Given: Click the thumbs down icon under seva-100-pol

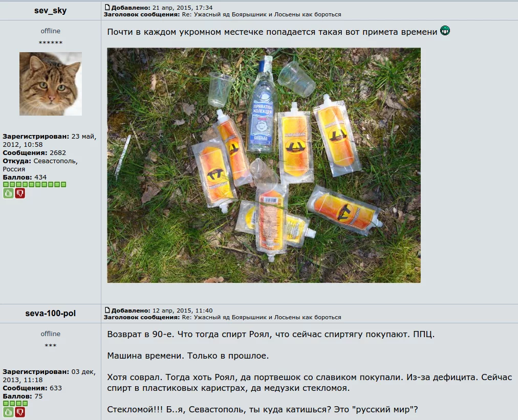Looking at the screenshot, I should [20, 412].
